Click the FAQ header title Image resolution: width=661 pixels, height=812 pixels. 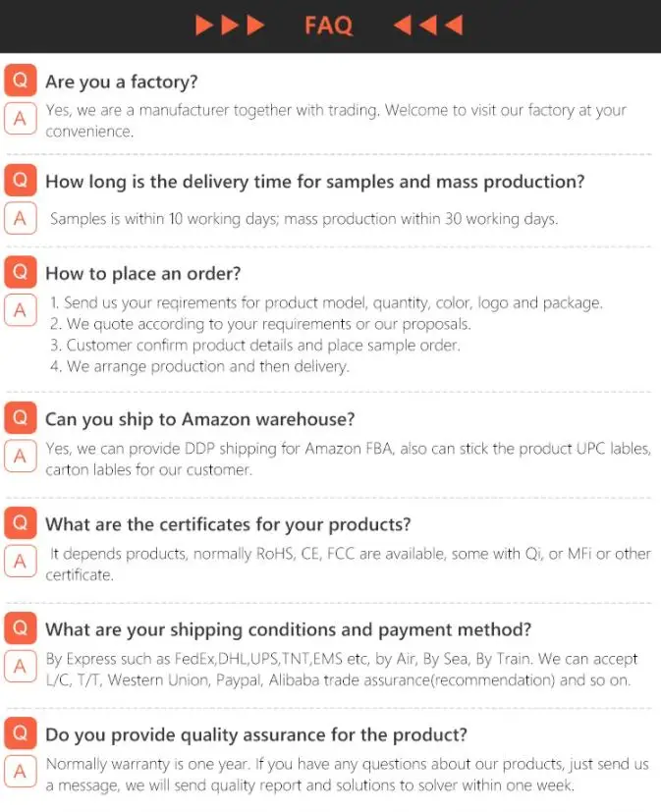click(328, 26)
